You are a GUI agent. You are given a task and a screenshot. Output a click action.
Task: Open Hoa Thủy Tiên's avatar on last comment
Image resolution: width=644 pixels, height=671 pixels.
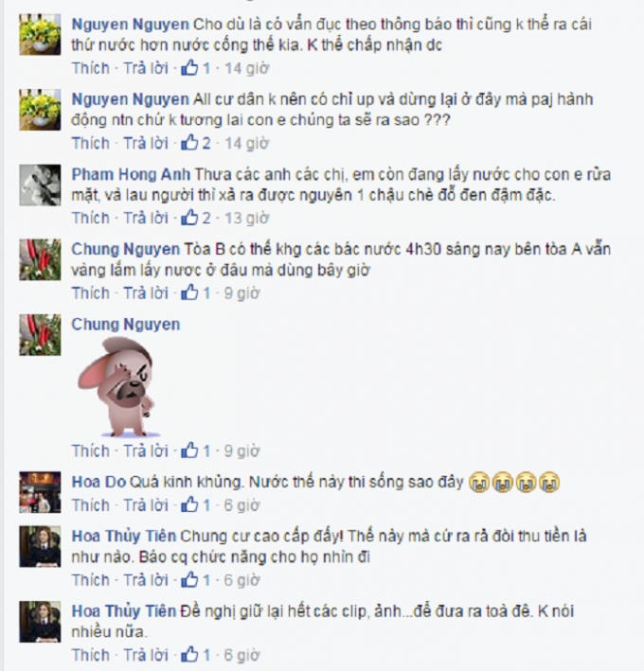(x=40, y=622)
